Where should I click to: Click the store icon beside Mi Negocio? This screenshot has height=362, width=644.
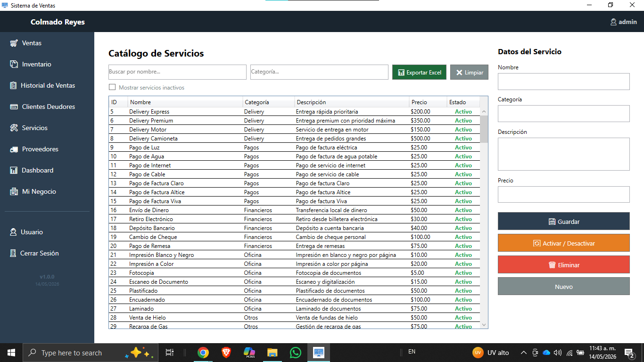14,191
